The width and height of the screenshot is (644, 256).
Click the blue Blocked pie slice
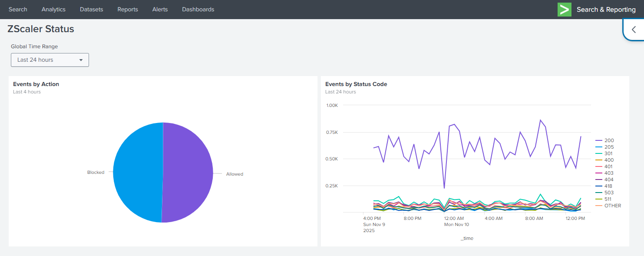[137, 173]
